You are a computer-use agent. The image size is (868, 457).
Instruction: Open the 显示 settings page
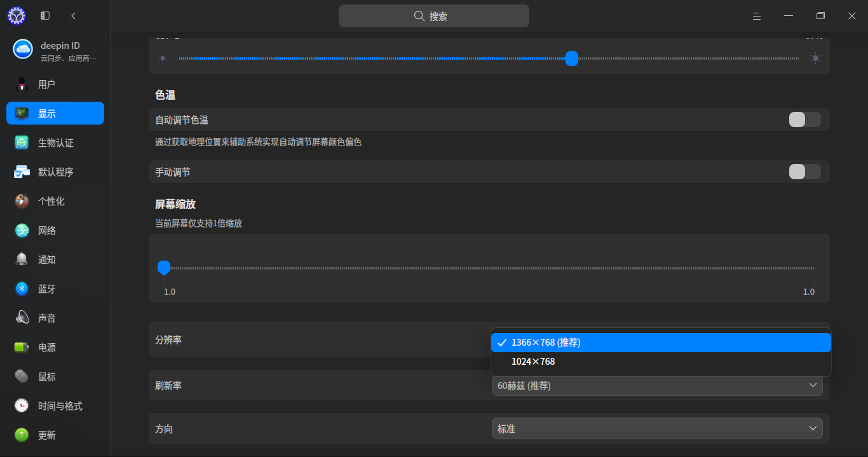(55, 114)
